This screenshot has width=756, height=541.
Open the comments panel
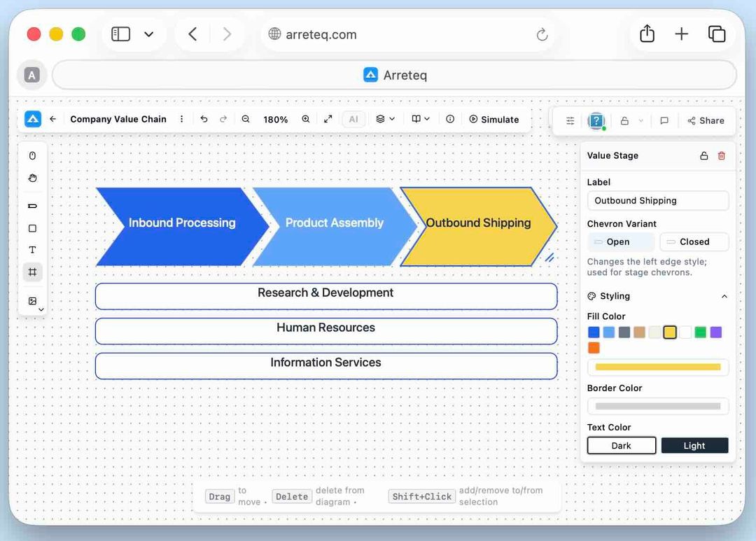[664, 120]
